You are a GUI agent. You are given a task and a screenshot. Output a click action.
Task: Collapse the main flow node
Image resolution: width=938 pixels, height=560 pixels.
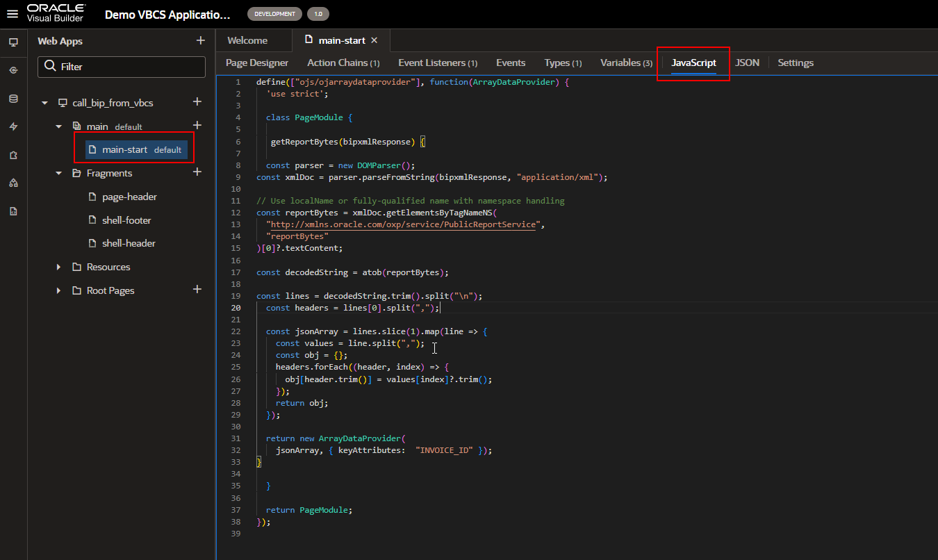point(58,126)
